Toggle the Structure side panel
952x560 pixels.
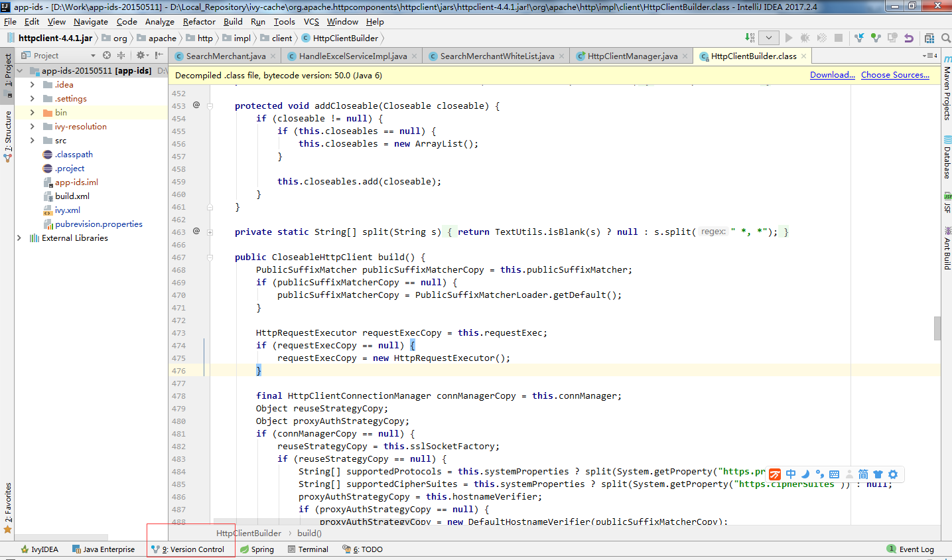[x=7, y=136]
